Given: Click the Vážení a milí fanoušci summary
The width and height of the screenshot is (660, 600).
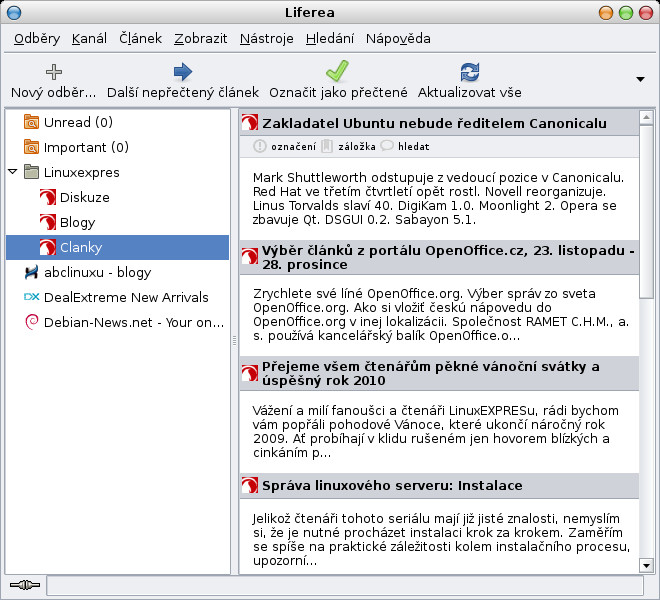Looking at the screenshot, I should tap(436, 431).
